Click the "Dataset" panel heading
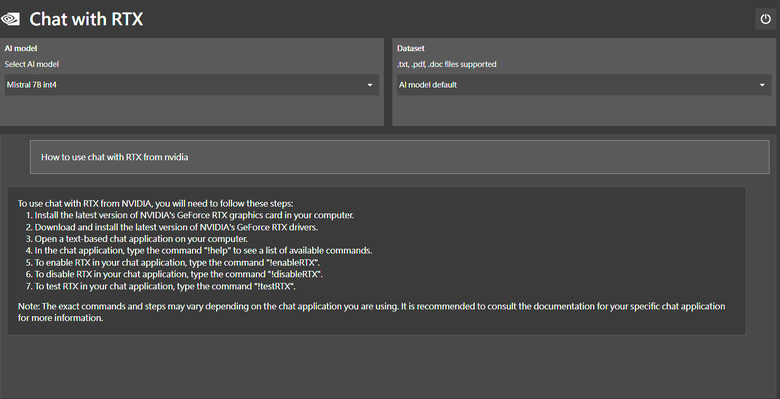 [410, 48]
